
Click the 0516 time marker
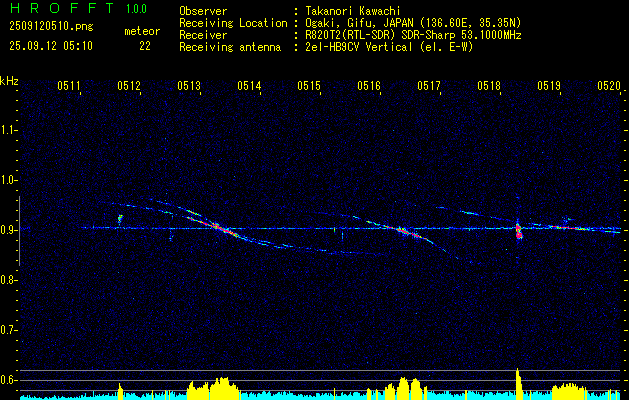click(369, 86)
